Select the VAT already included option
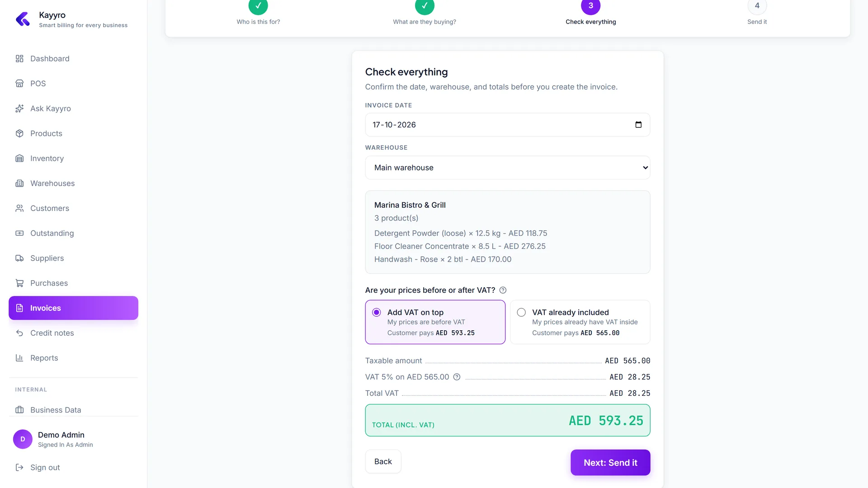 580,322
